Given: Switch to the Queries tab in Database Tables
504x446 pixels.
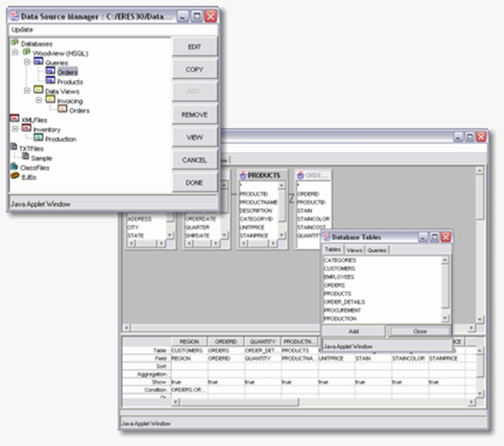Looking at the screenshot, I should (x=377, y=250).
